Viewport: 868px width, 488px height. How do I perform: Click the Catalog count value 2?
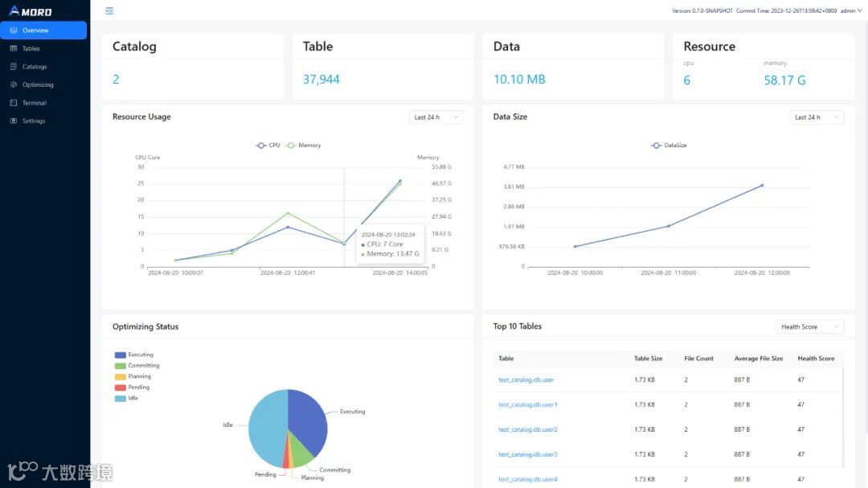tap(116, 80)
